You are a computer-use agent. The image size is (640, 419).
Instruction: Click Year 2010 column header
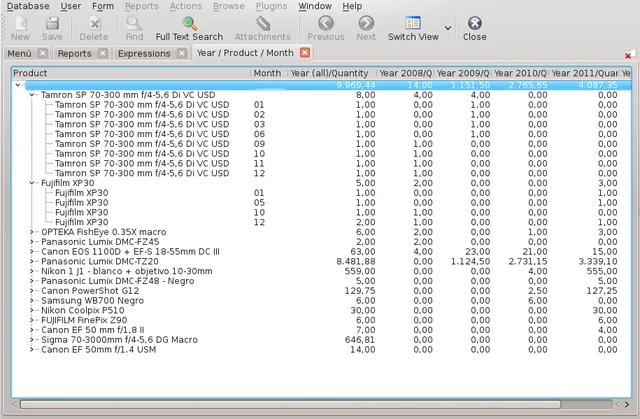click(x=520, y=73)
